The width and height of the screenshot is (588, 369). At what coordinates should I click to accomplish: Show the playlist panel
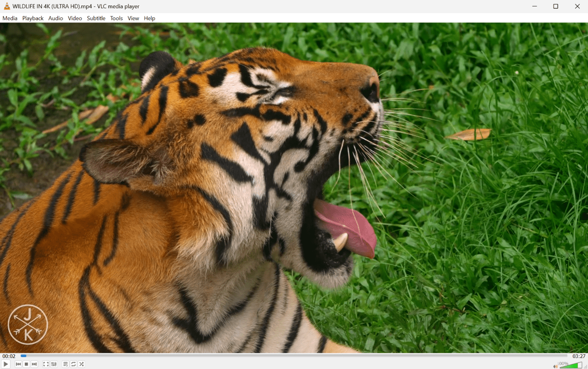tap(65, 364)
